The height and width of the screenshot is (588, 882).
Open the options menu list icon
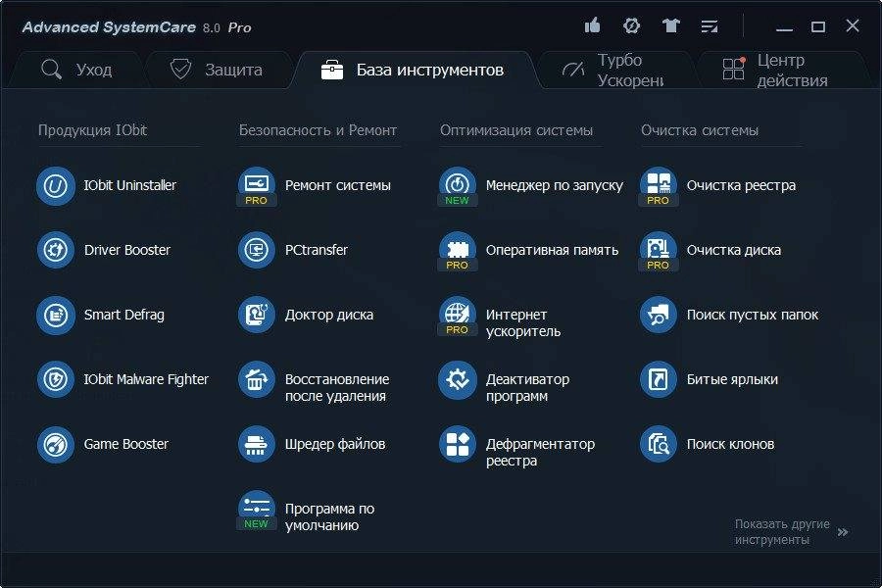pyautogui.click(x=710, y=26)
